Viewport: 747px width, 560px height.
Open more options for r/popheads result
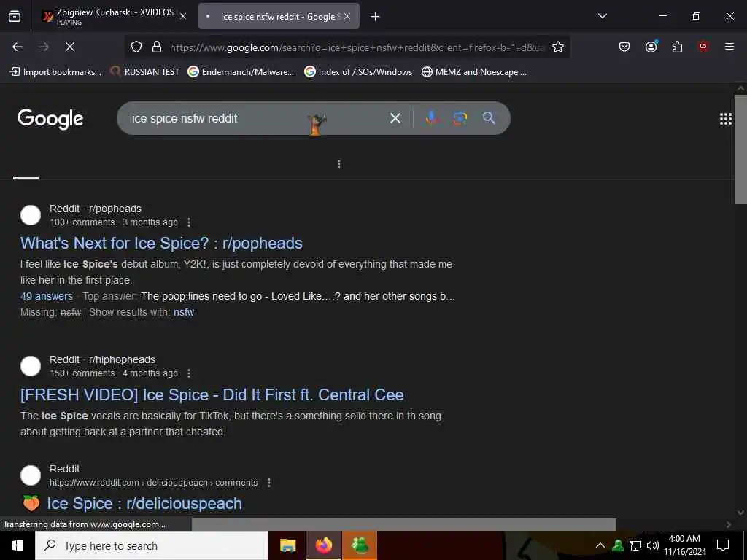click(x=189, y=222)
